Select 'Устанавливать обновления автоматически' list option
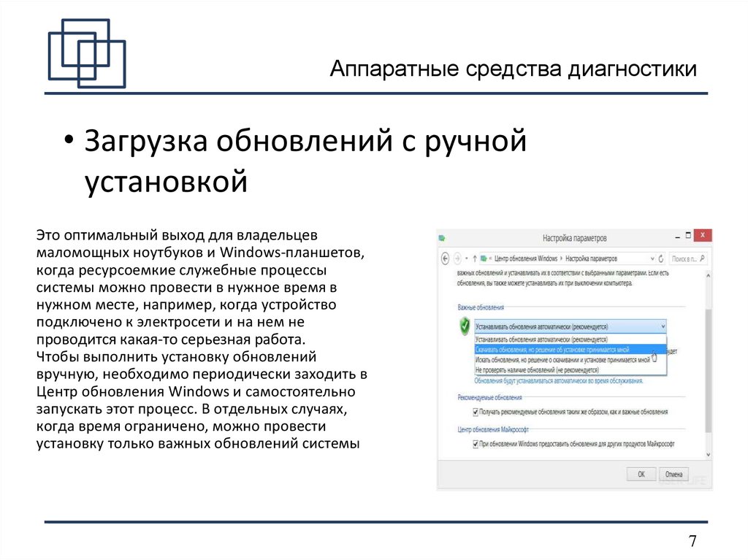Image resolution: width=748 pixels, height=560 pixels. click(x=570, y=340)
